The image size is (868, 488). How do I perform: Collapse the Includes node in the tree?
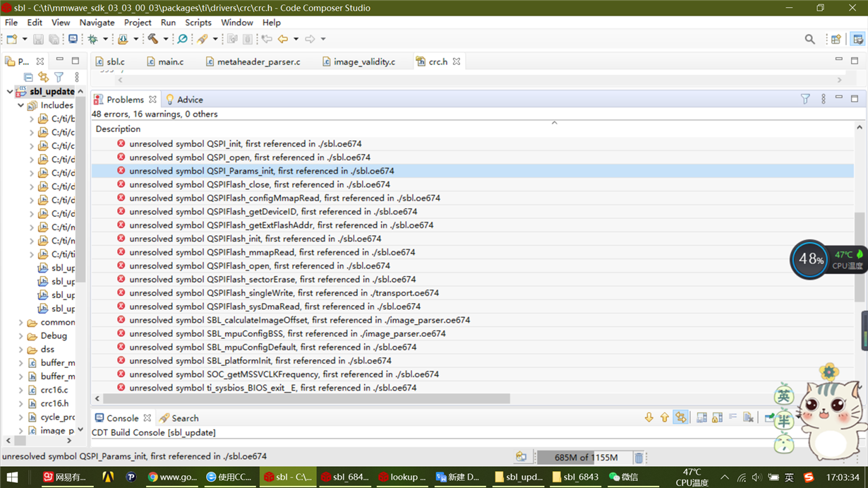tap(20, 105)
